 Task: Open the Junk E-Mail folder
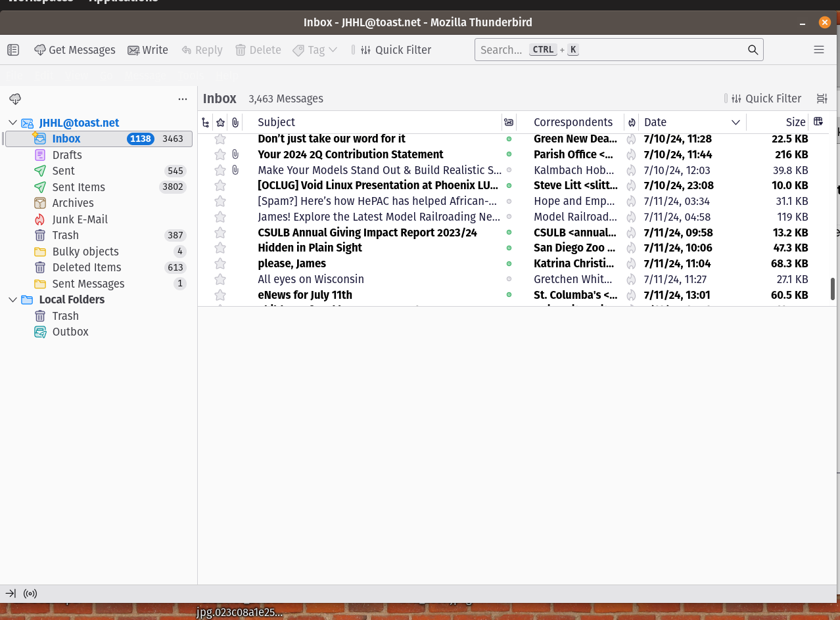(80, 219)
